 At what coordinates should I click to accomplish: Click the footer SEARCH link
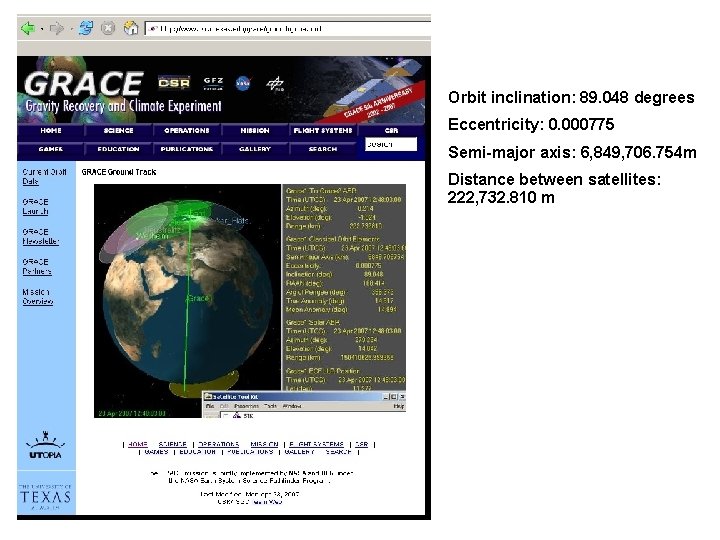click(338, 452)
